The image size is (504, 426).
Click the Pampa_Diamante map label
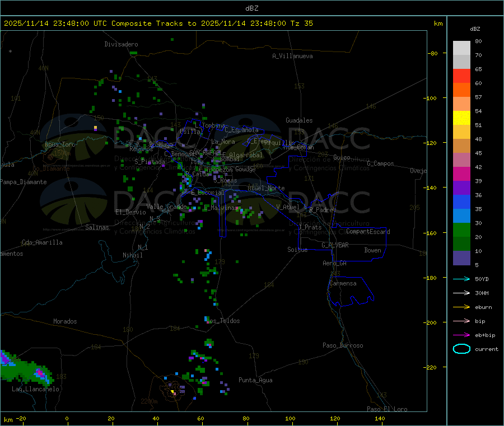click(x=24, y=182)
